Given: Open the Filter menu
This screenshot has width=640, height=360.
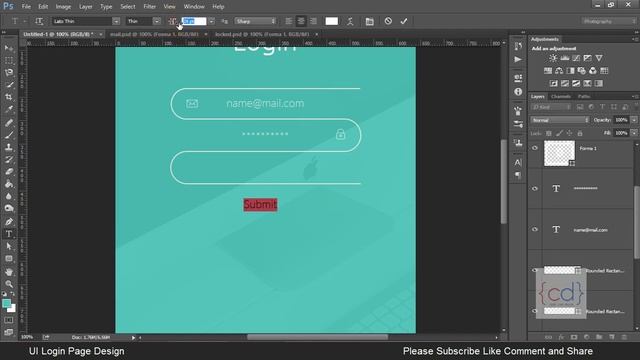Looking at the screenshot, I should point(149,7).
